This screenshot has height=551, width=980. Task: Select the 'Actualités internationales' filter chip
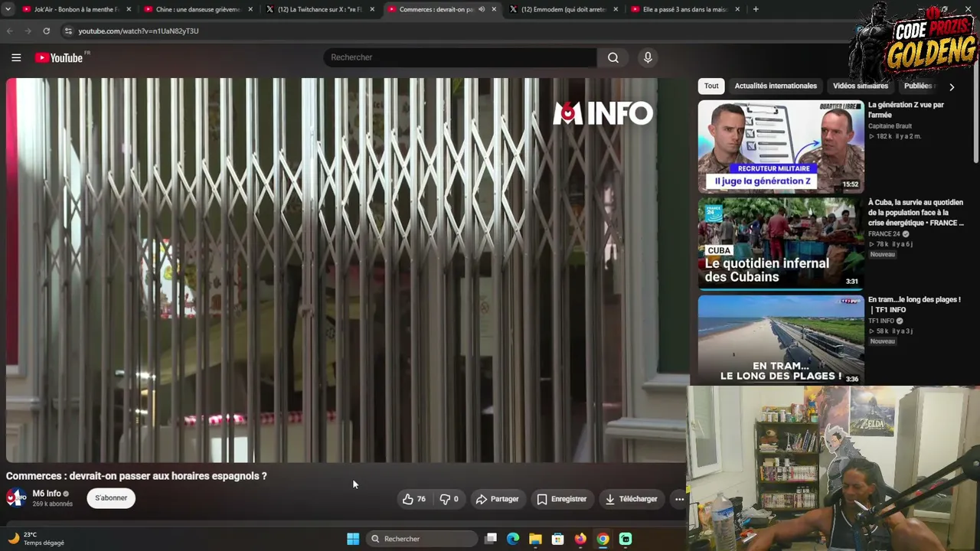click(776, 86)
